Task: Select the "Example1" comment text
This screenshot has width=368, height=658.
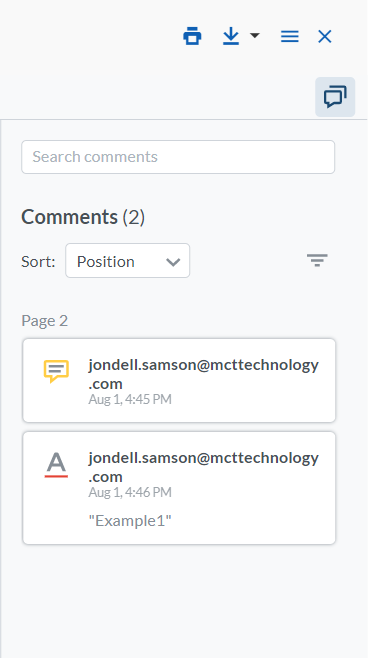Action: (x=130, y=521)
